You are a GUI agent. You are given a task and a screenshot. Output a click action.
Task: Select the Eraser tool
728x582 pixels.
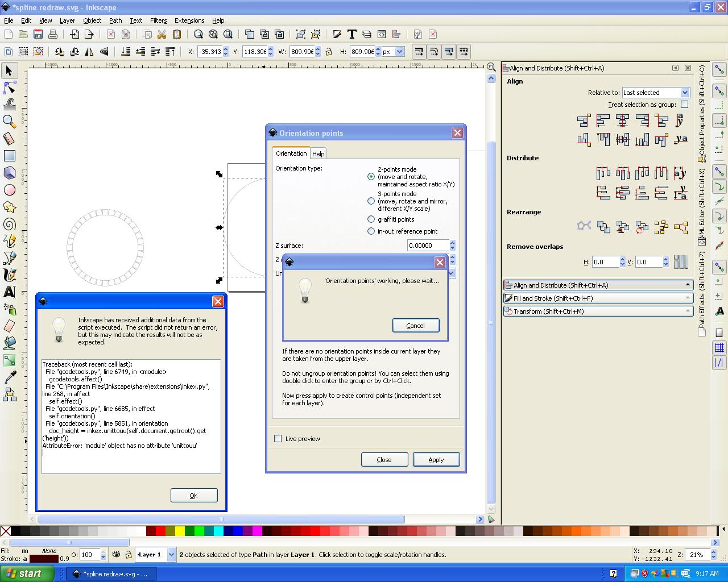point(9,326)
